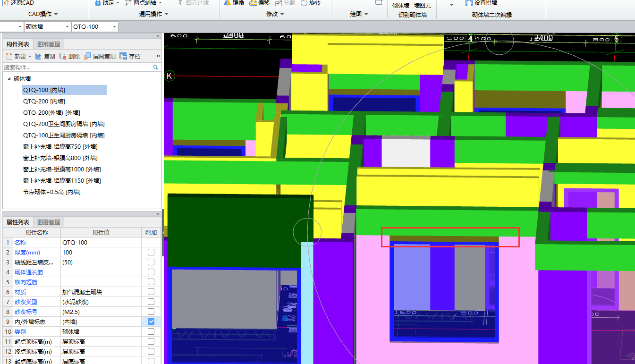Viewport: 635px width, 364px height.
Task: Select QTQ-200卫生间厨房隔墙 [内墙]
Action: (64, 124)
